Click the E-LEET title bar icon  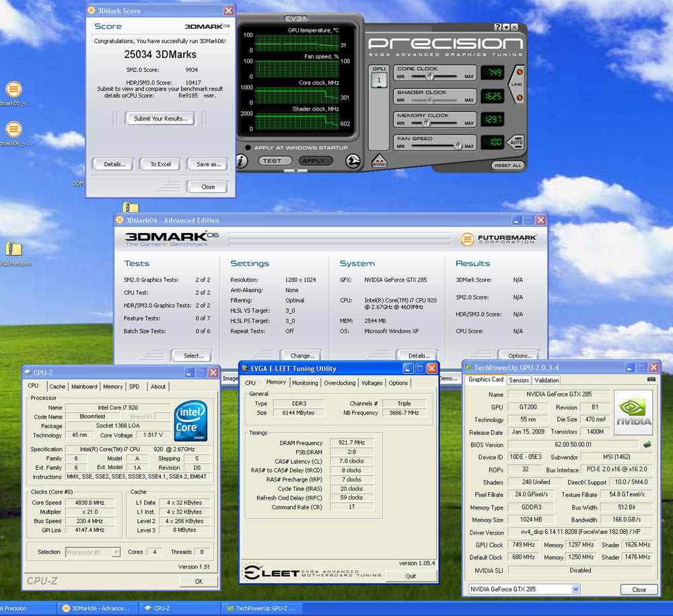click(x=245, y=368)
